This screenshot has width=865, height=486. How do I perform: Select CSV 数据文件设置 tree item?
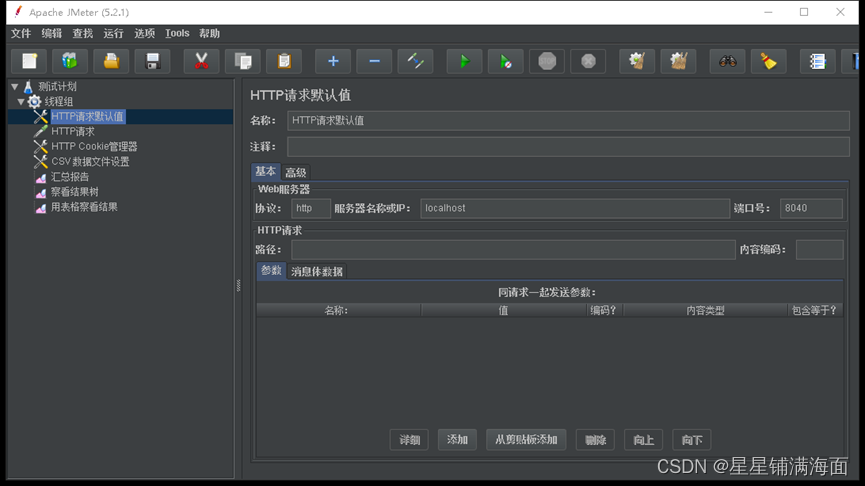tap(90, 162)
